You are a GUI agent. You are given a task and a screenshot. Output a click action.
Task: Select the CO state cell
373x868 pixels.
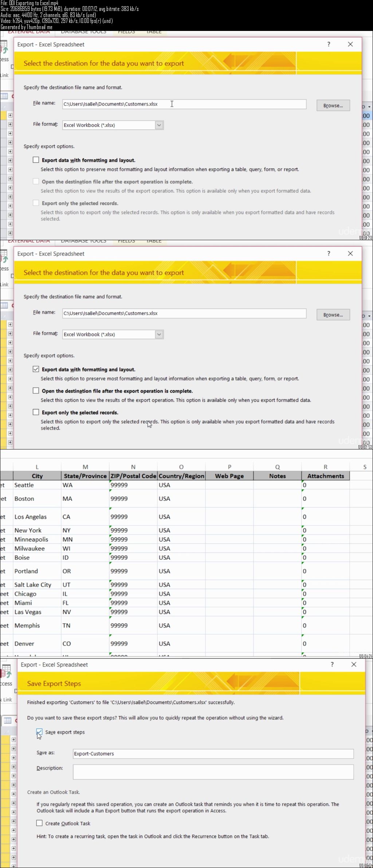click(x=85, y=643)
